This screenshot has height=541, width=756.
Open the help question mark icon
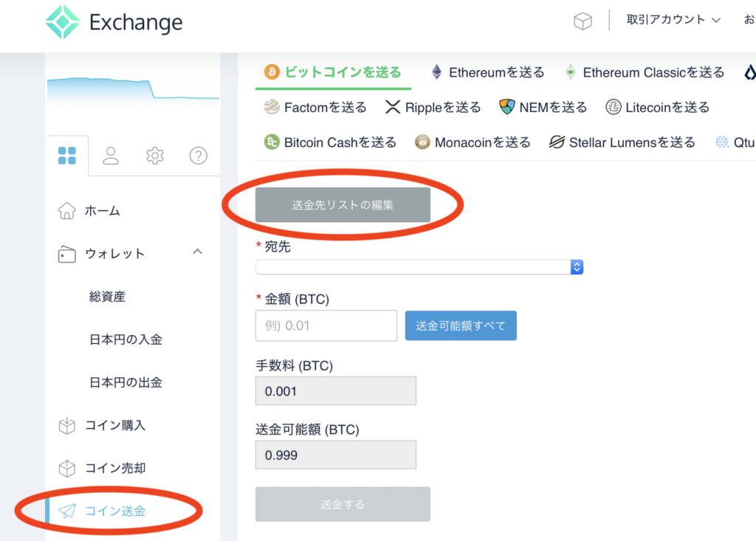click(198, 156)
